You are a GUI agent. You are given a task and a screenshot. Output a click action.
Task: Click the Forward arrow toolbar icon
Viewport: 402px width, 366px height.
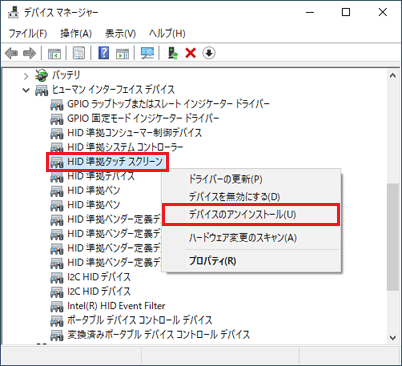[x=29, y=53]
